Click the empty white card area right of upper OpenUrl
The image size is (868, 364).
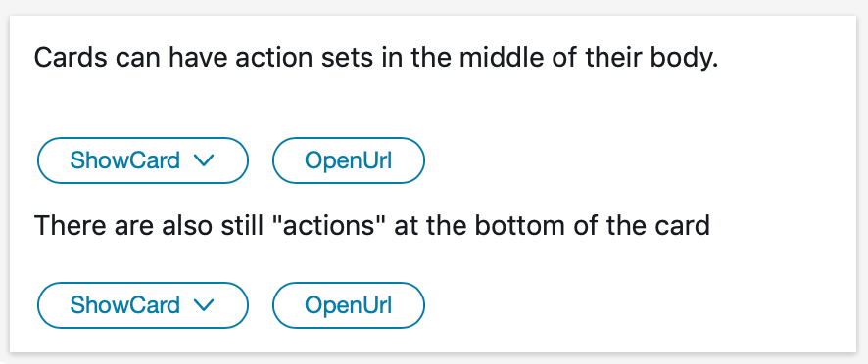(637, 160)
